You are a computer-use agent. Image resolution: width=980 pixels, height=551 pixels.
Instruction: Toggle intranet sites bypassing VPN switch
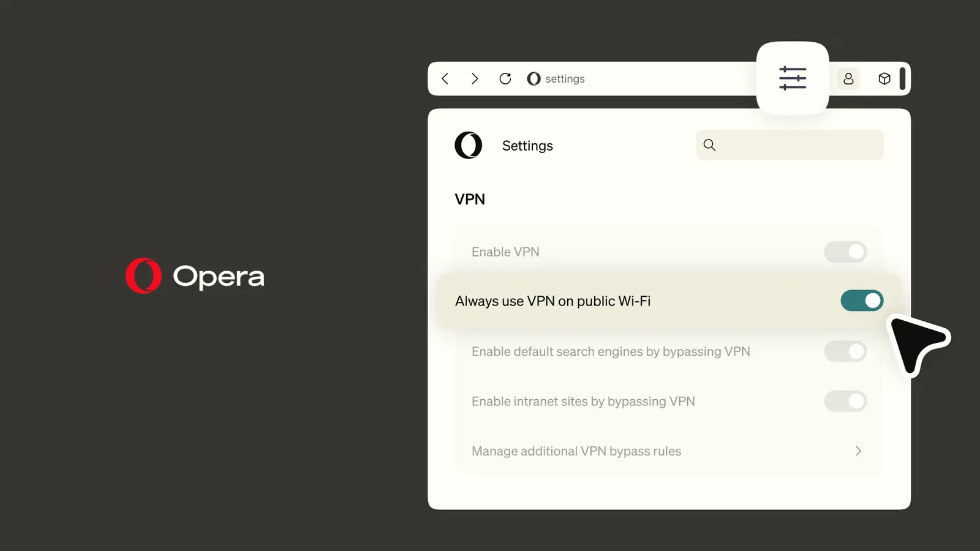click(x=845, y=402)
